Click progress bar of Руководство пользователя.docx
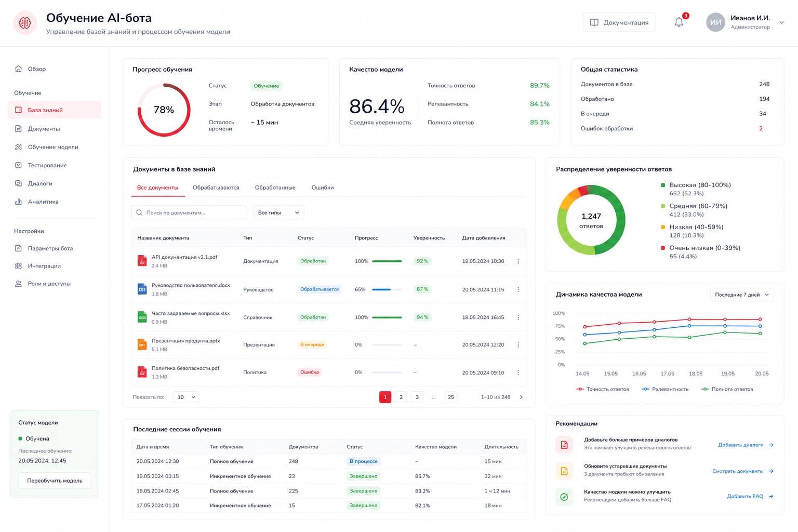Viewport: 798px width, 532px height. click(387, 289)
